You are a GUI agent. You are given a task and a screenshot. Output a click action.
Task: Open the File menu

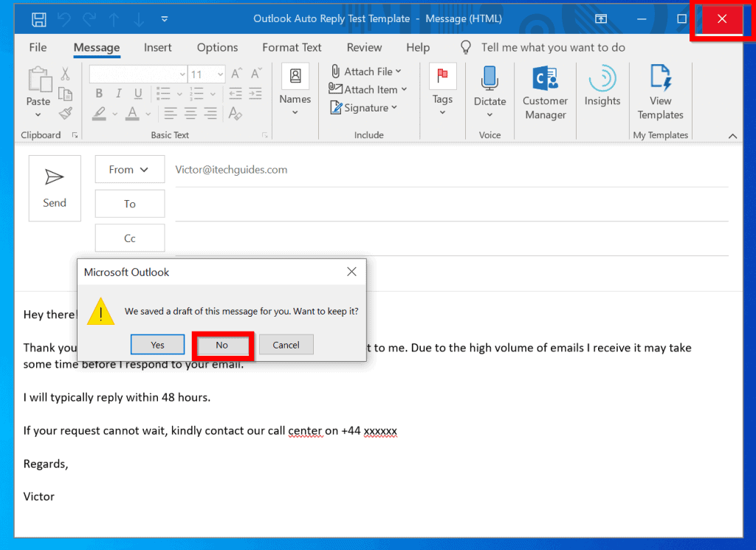38,47
